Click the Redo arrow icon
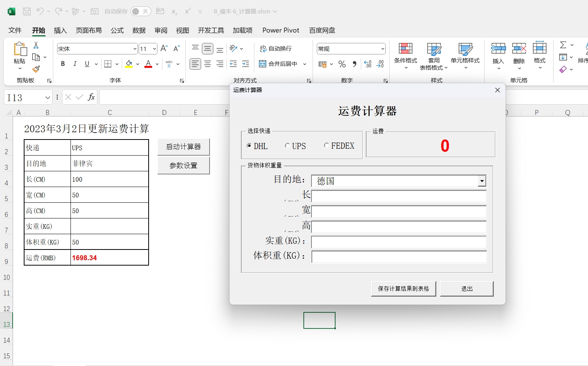This screenshot has height=366, width=588. 58,11
